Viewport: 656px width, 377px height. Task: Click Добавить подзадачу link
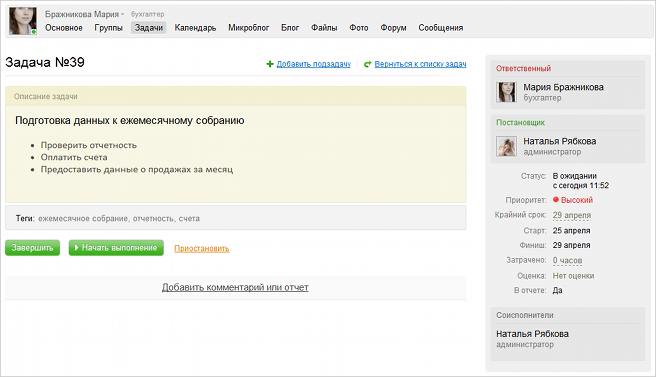[x=314, y=64]
